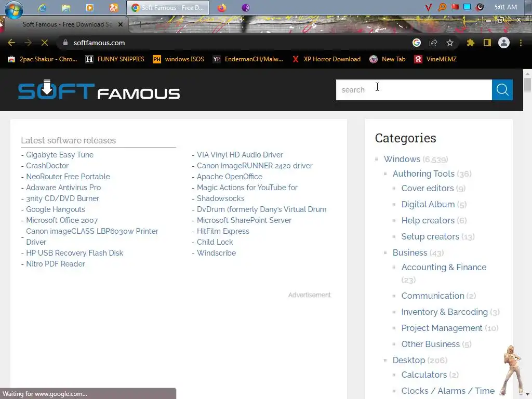The width and height of the screenshot is (532, 399).
Task: Open the New Tab bookmark
Action: [x=388, y=59]
